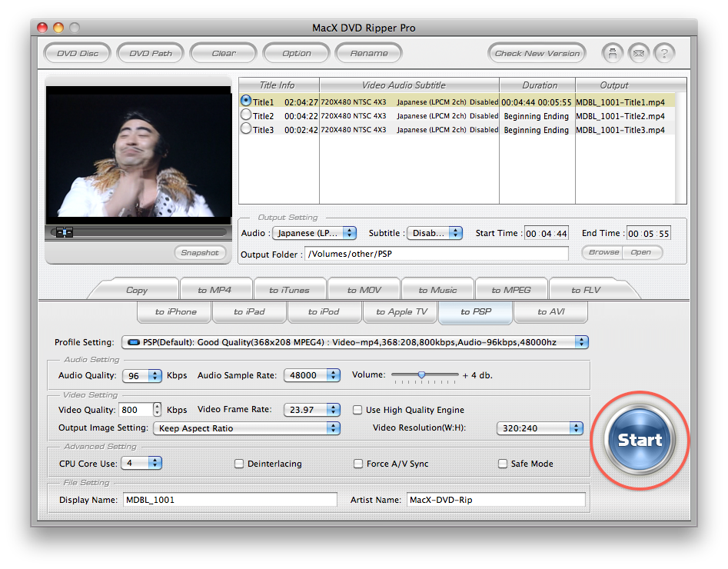Expand the Profile Setting dropdown
728x569 pixels.
tap(354, 342)
